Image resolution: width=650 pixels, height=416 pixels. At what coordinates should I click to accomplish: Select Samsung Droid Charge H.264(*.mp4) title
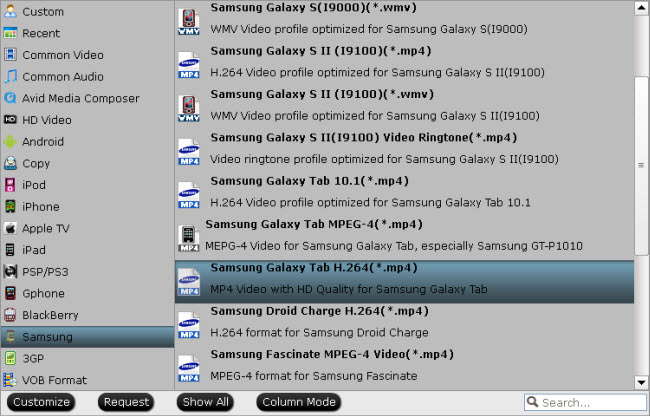320,311
